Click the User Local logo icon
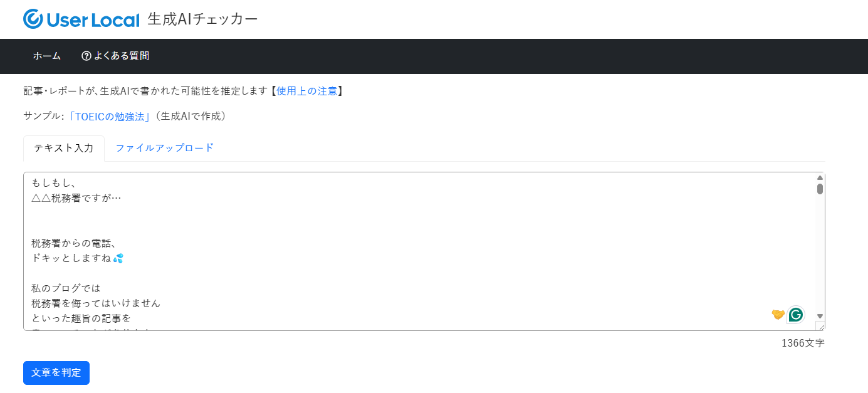Viewport: 868px width, 393px height. point(33,19)
